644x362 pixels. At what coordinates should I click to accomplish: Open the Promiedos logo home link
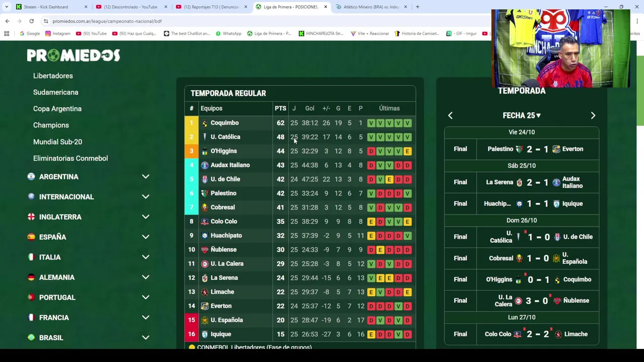coord(73,55)
